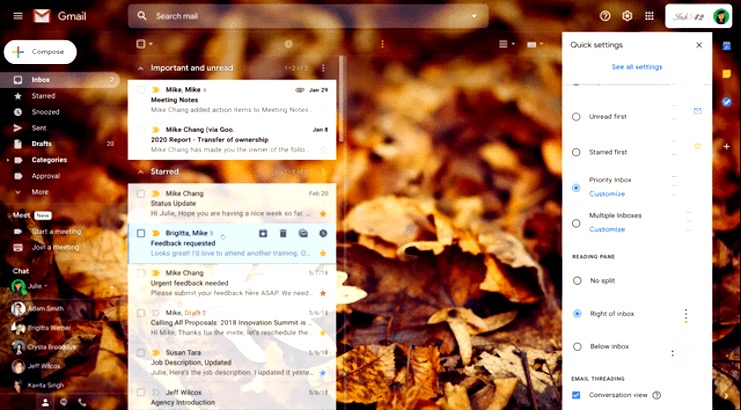Image resolution: width=741 pixels, height=410 pixels.
Task: Toggle importance marker on Meeting Notes email
Action: [155, 90]
